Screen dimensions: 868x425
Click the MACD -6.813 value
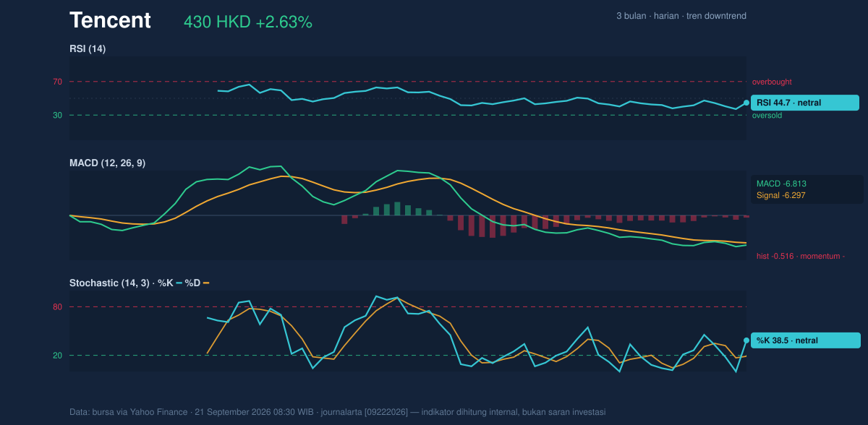[781, 184]
